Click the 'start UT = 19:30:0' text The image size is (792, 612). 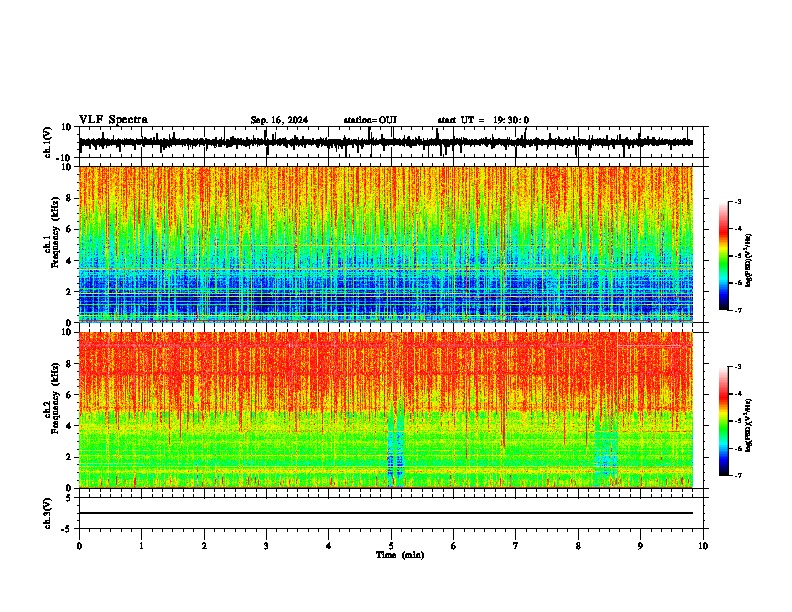coord(483,120)
